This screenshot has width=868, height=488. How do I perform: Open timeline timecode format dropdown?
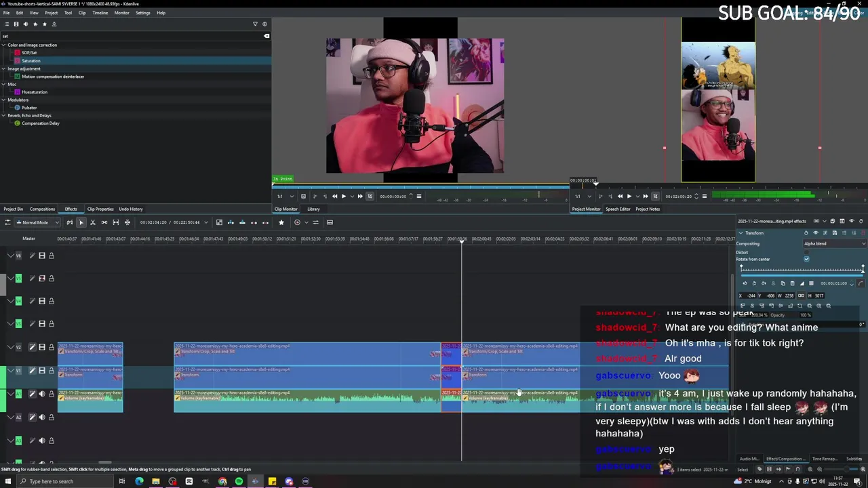(206, 222)
